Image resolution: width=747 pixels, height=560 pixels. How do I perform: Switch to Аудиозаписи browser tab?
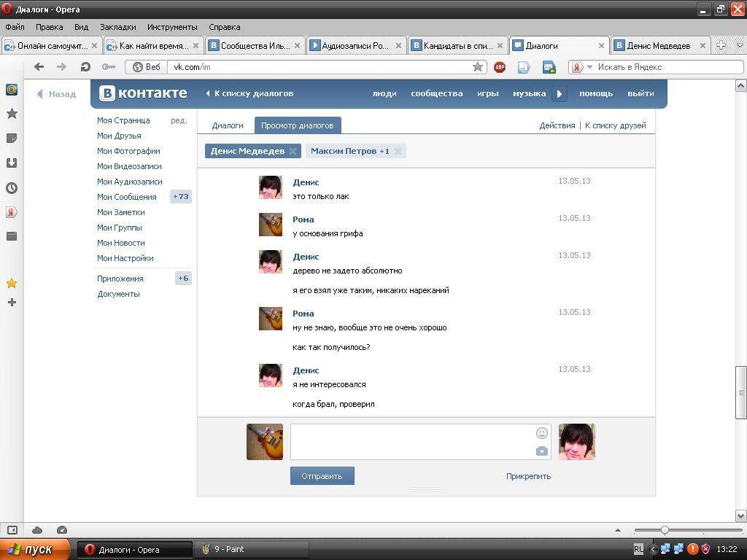[x=356, y=46]
